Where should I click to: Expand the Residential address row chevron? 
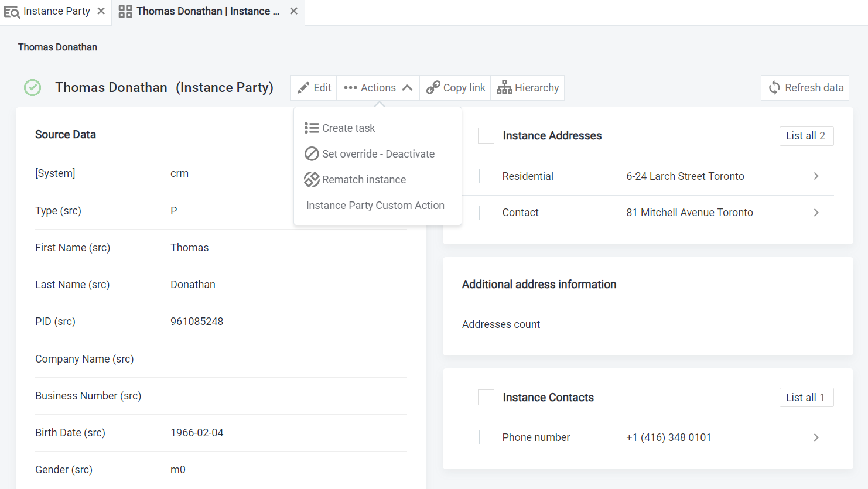point(816,176)
